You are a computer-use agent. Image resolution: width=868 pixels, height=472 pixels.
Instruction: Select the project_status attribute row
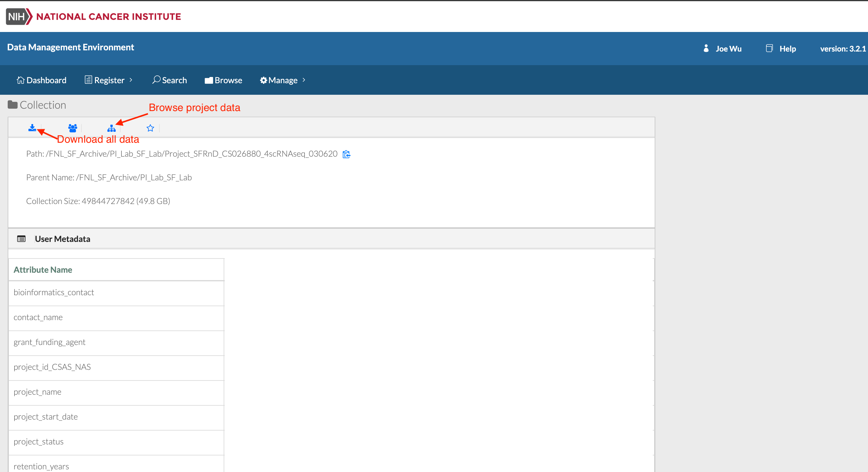click(x=39, y=442)
